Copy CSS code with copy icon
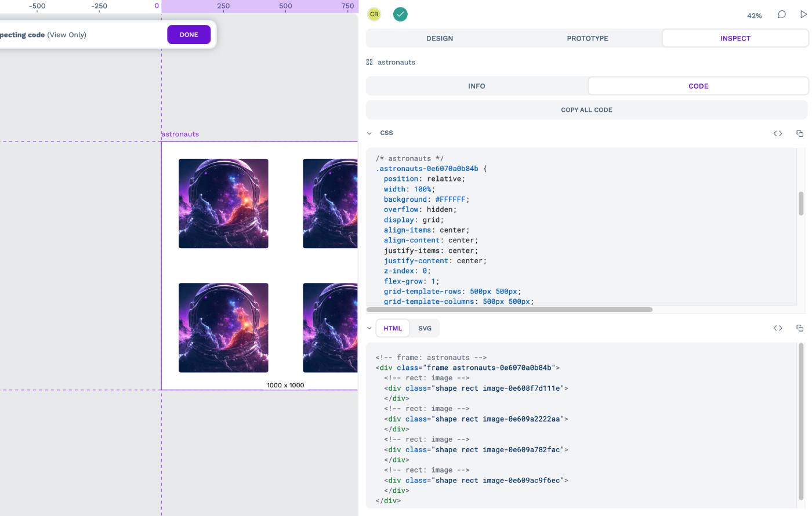812x516 pixels. coord(800,133)
